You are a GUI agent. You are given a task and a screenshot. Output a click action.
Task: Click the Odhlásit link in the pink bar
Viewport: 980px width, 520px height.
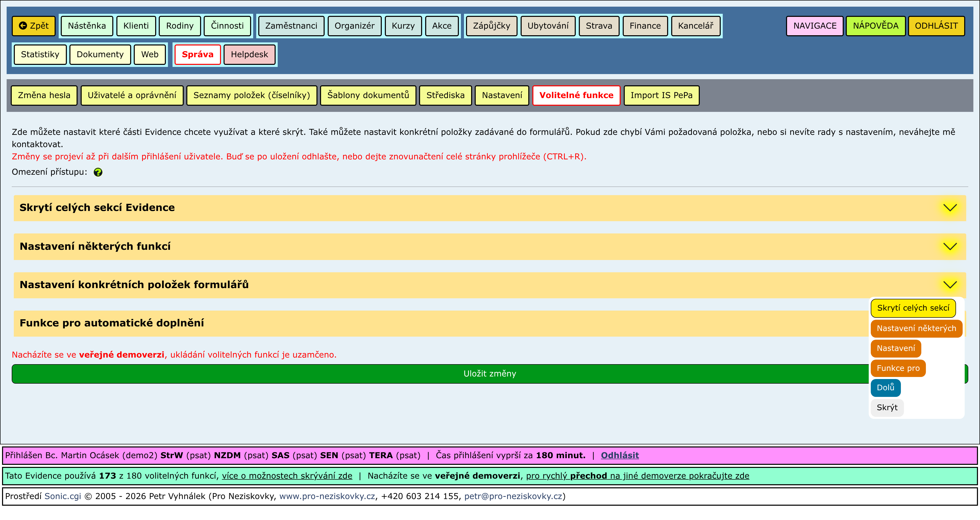[x=619, y=455]
